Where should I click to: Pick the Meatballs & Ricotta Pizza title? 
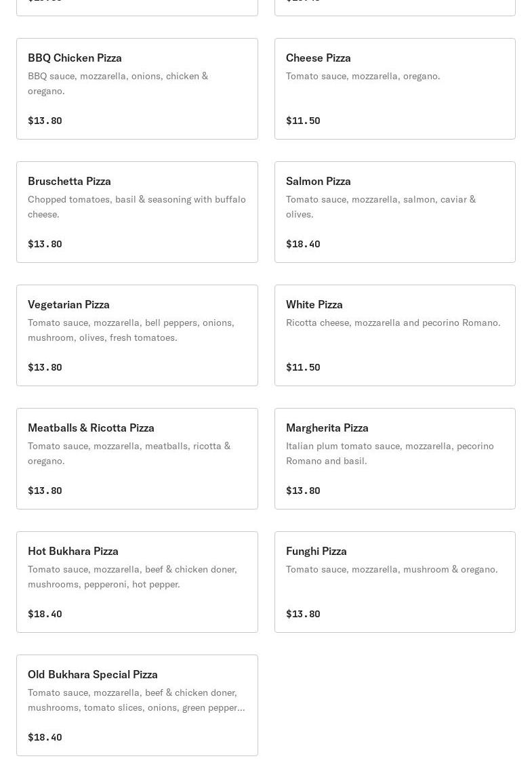tap(91, 428)
